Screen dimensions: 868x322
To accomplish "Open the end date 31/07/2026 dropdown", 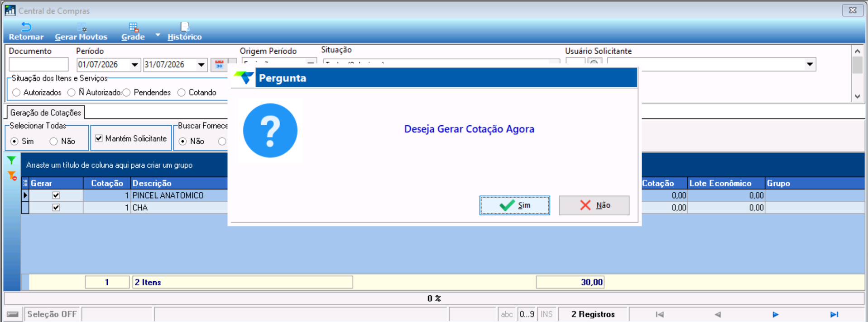I will tap(201, 65).
